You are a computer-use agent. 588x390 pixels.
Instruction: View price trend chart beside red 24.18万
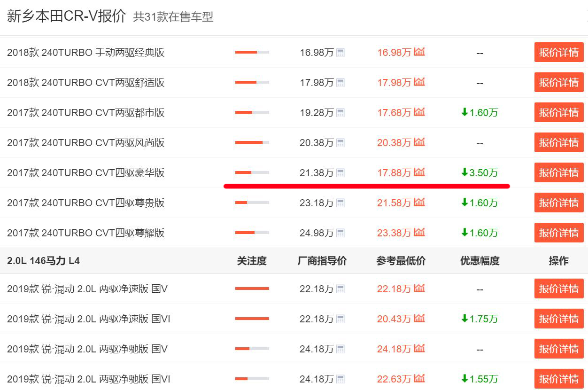(x=419, y=348)
